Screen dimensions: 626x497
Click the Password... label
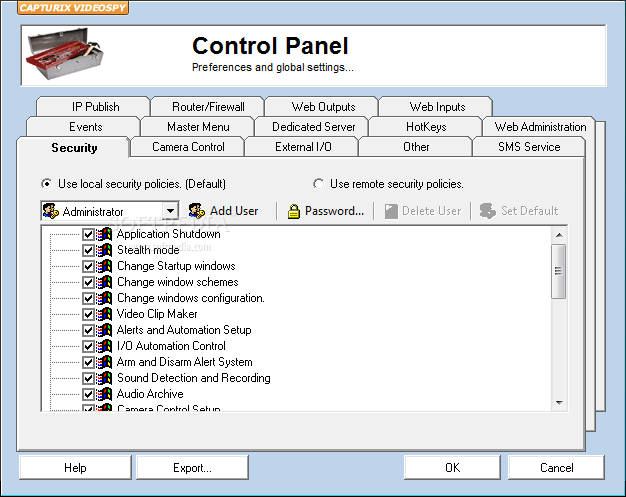tap(335, 211)
